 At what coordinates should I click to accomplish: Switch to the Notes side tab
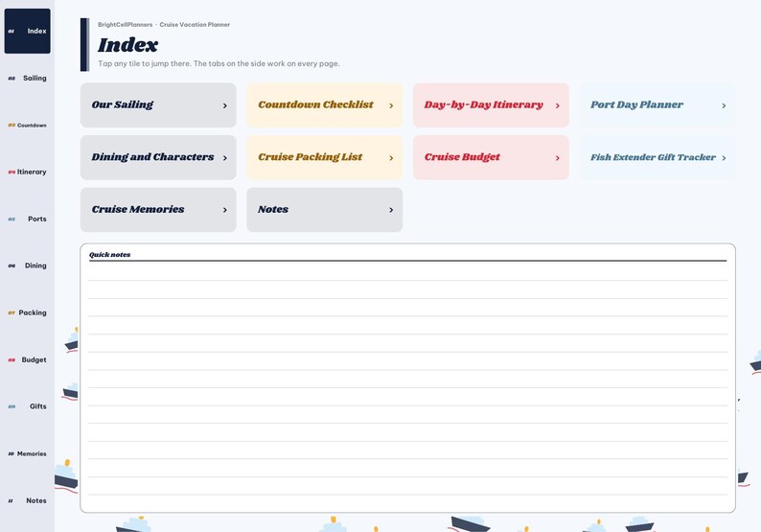point(27,500)
